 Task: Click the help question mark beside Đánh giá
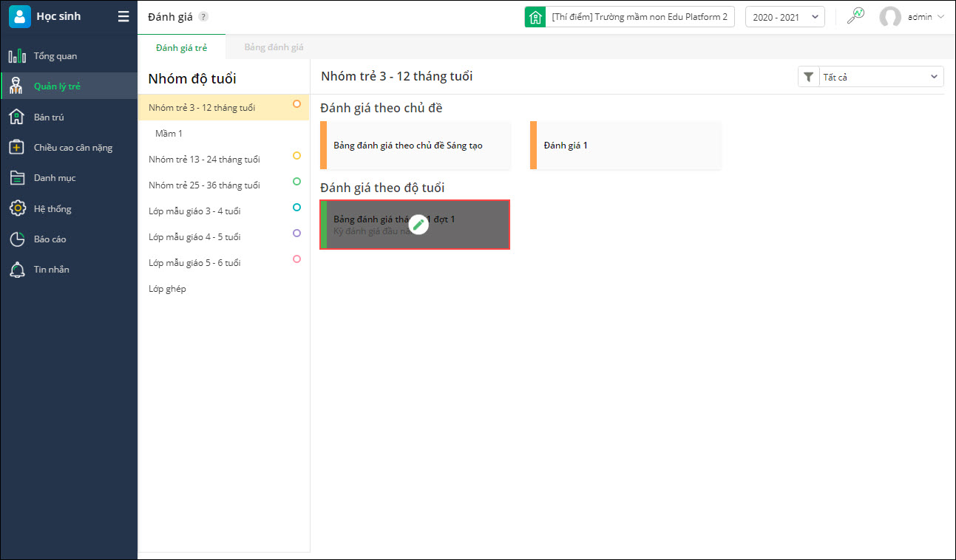[x=203, y=17]
